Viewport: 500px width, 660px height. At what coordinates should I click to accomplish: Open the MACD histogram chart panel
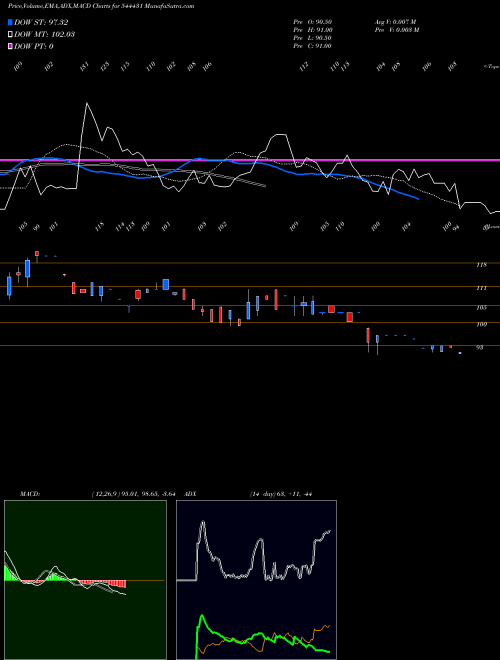pyautogui.click(x=85, y=580)
